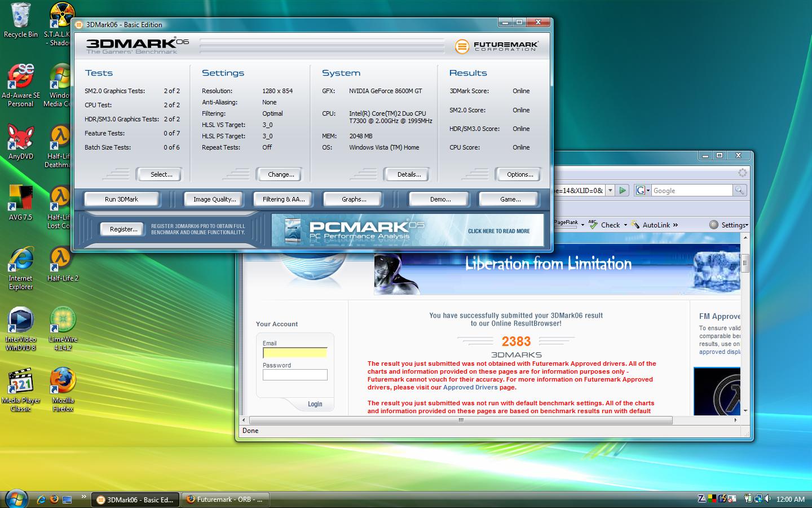Open AVG 7.5 desktop shortcut
Screen dimensions: 812x508
click(21, 203)
